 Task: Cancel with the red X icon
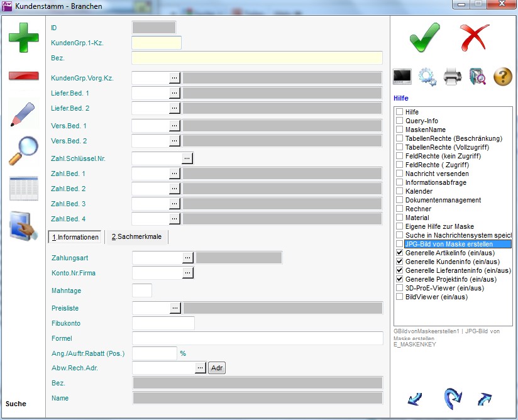[x=474, y=37]
